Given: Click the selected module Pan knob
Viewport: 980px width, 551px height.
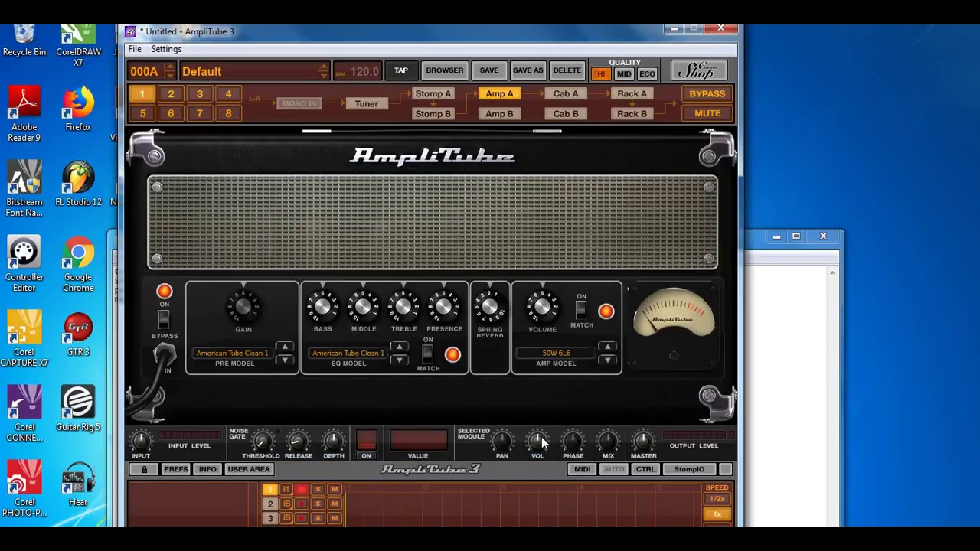Looking at the screenshot, I should (x=502, y=441).
